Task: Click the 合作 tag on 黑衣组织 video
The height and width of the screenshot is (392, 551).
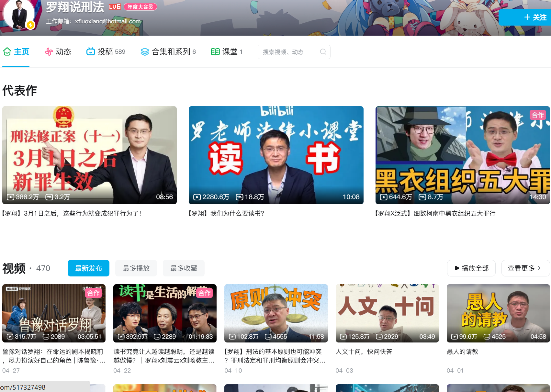Action: [x=538, y=115]
